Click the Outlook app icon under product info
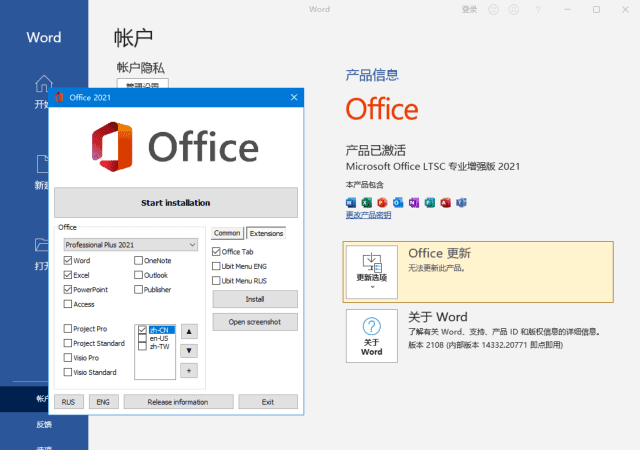This screenshot has height=450, width=640. click(x=398, y=203)
